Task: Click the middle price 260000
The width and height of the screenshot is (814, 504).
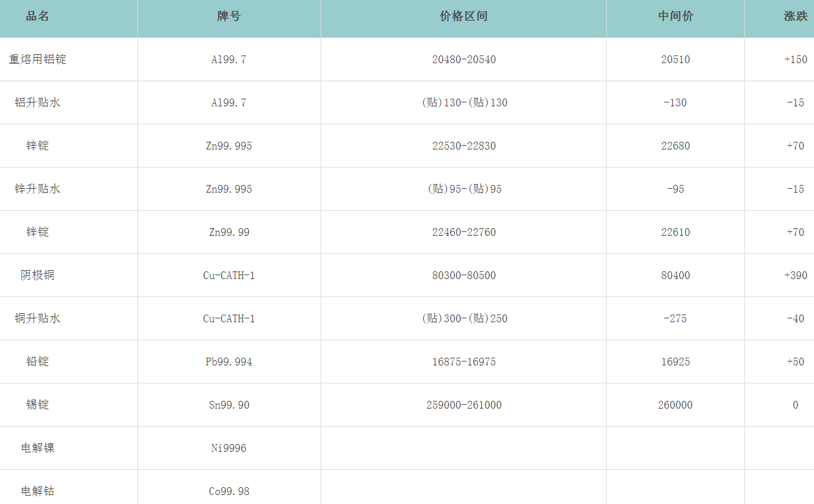Action: click(x=675, y=405)
